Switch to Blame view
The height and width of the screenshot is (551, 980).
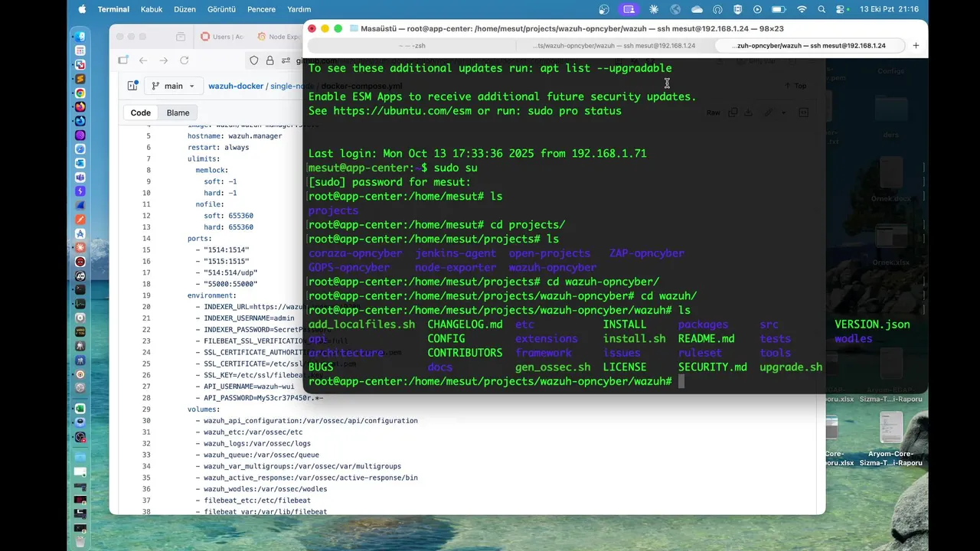[x=178, y=112]
